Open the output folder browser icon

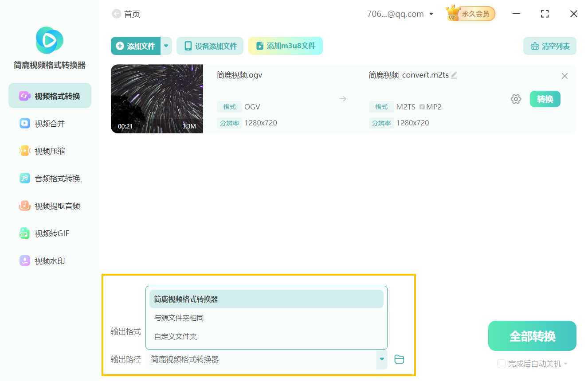click(399, 359)
